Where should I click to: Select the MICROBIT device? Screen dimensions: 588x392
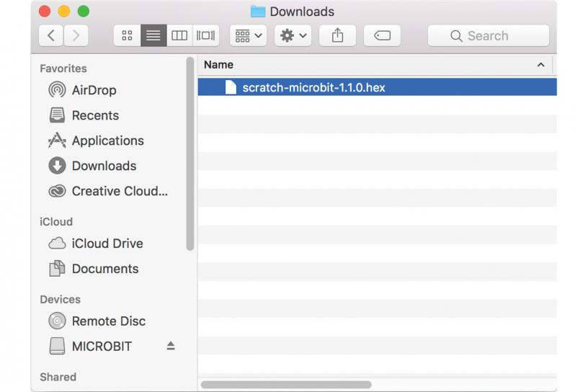(x=102, y=346)
